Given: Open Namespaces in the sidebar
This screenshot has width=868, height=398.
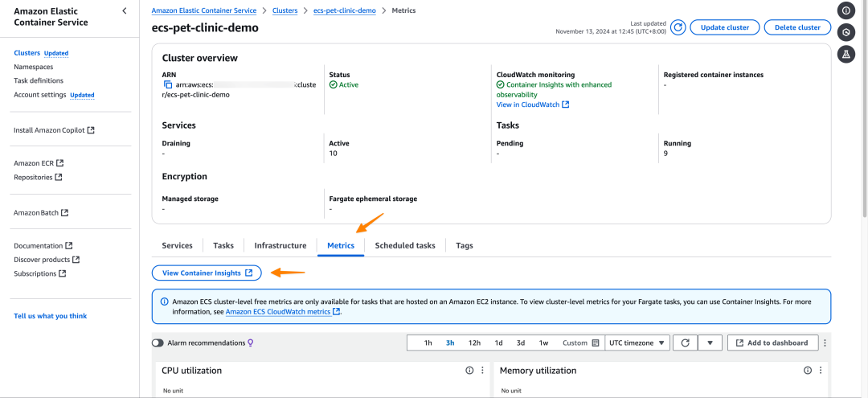Looking at the screenshot, I should click(x=33, y=67).
